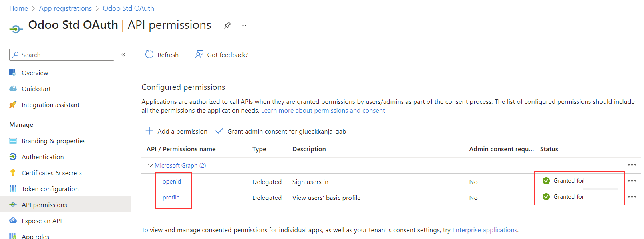This screenshot has width=644, height=239.
Task: Go to Authentication in Manage section
Action: coord(42,157)
